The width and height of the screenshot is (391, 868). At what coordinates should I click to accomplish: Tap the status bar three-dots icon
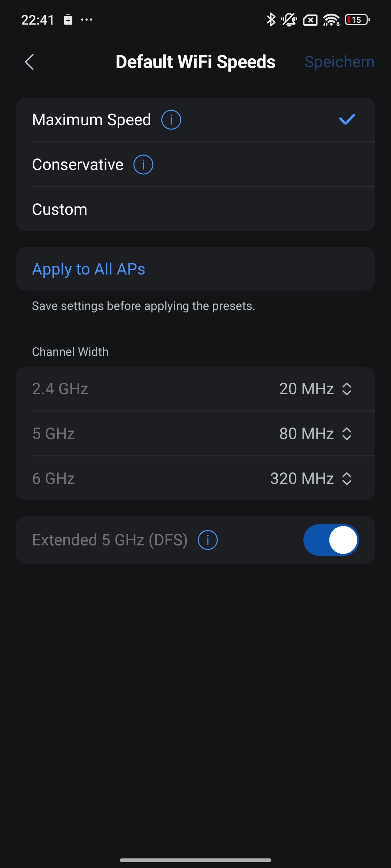[87, 20]
